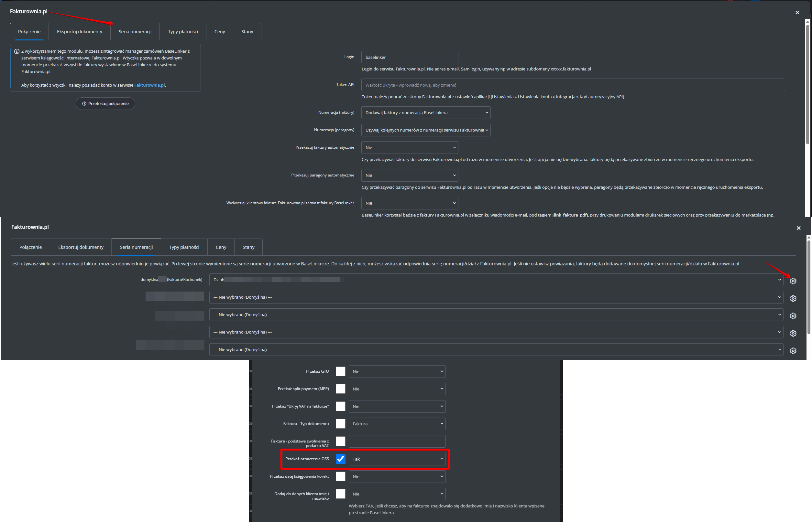The height and width of the screenshot is (522, 812).
Task: Switch to Typy płatności tab in upper dialog
Action: tap(183, 32)
